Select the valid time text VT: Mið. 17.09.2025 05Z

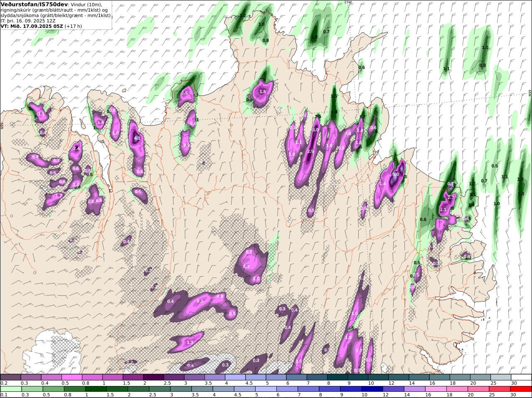point(32,26)
